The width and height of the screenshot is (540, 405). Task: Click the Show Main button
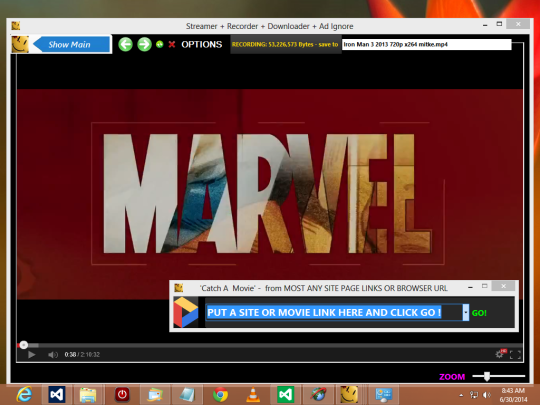tap(72, 44)
